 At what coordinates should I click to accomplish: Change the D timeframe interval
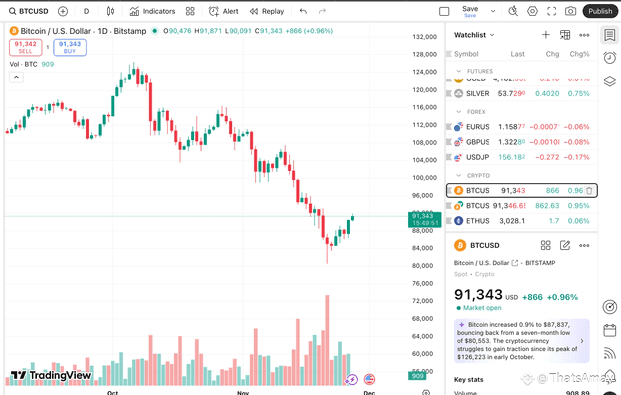(86, 11)
